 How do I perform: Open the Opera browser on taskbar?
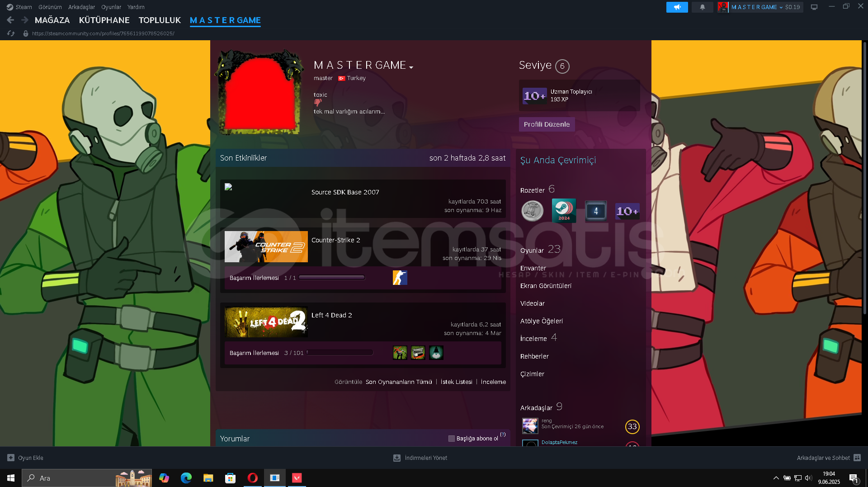[x=253, y=478]
